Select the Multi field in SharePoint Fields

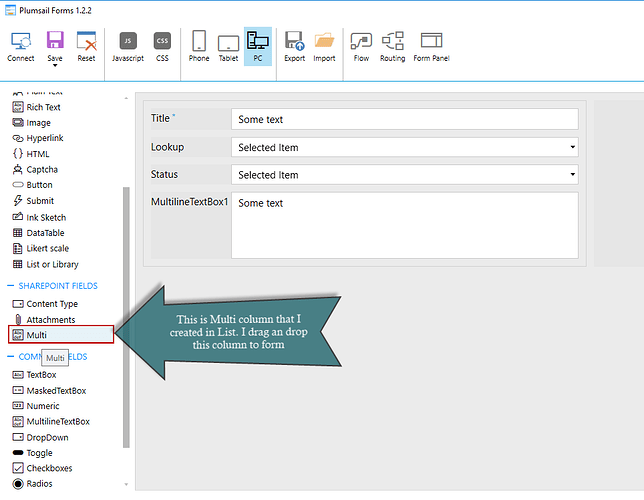pos(61,335)
